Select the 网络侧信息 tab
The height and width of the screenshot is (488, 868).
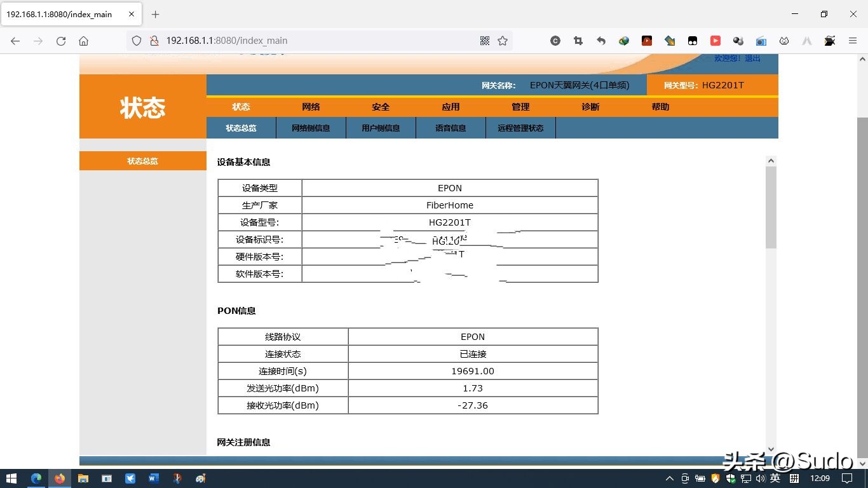pyautogui.click(x=311, y=128)
